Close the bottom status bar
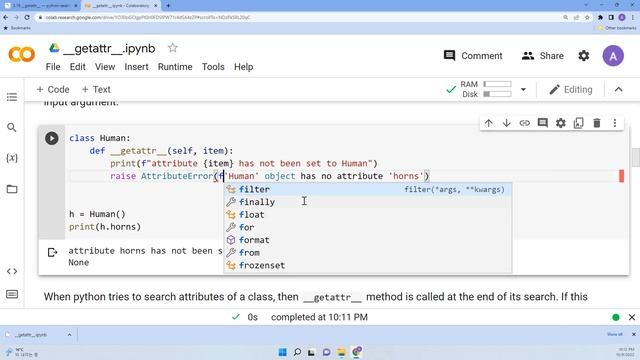 632,317
